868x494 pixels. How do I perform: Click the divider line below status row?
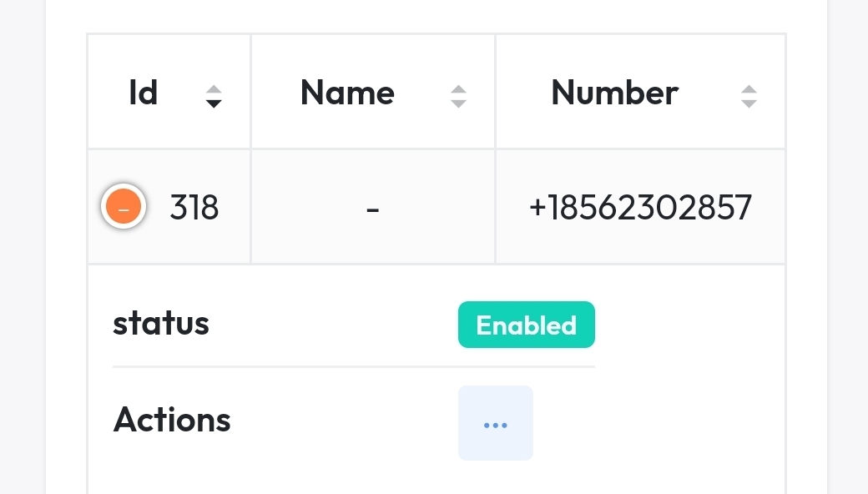pos(354,366)
